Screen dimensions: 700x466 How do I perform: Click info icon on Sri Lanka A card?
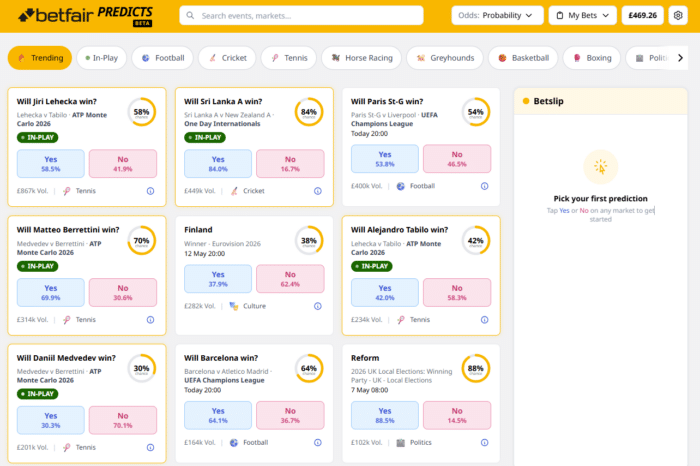click(317, 190)
